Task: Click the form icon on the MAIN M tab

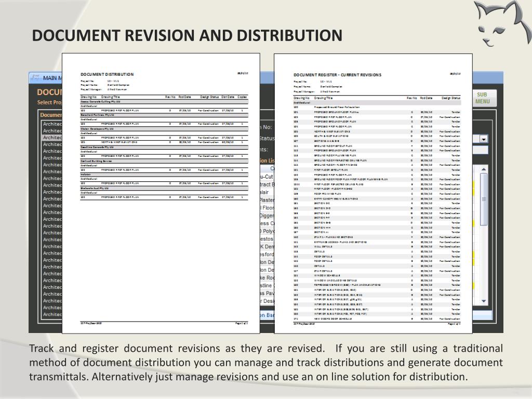Action: pos(35,78)
